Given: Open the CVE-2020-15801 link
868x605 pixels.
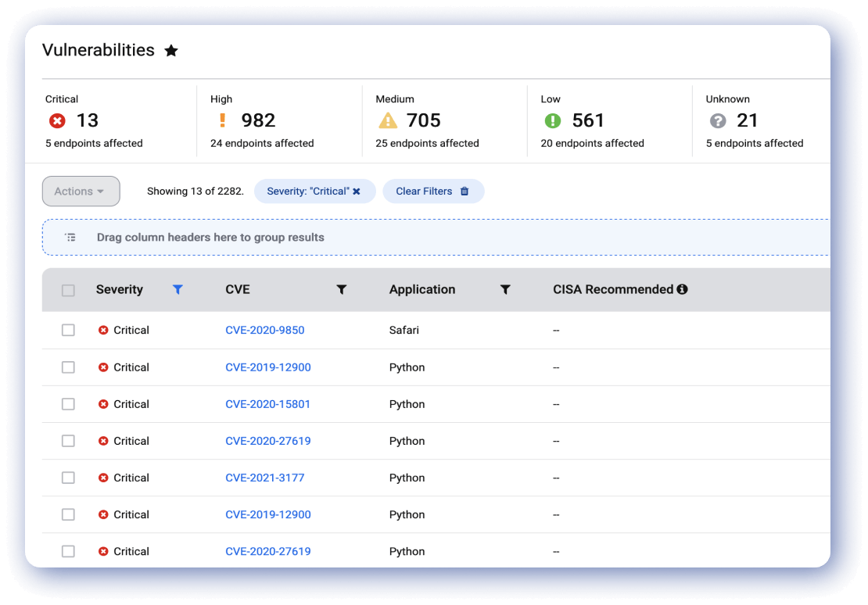Looking at the screenshot, I should pos(267,405).
